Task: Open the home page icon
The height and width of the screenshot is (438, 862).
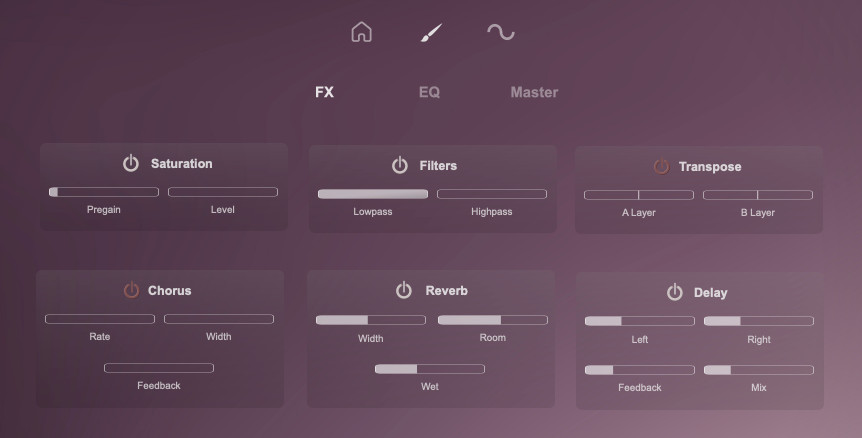Action: pyautogui.click(x=361, y=32)
